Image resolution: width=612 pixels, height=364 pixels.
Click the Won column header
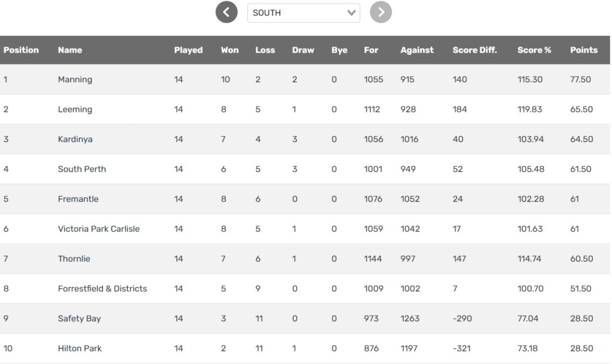[x=229, y=50]
